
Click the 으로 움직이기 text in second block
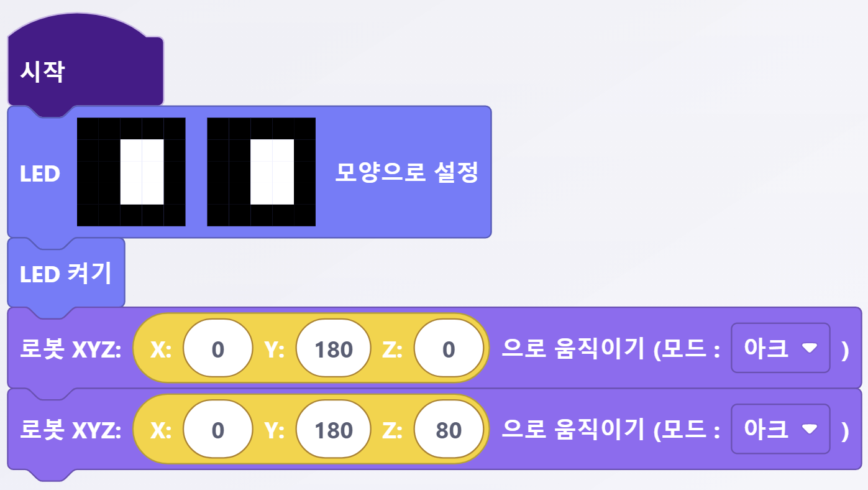[572, 429]
